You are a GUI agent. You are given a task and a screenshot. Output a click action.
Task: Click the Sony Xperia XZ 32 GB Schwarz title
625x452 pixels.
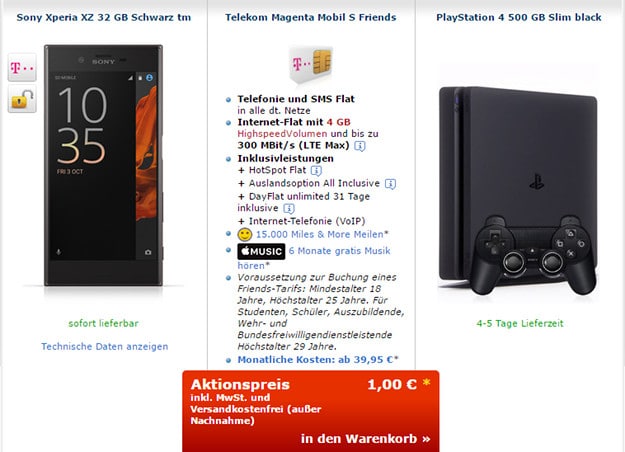tap(104, 18)
